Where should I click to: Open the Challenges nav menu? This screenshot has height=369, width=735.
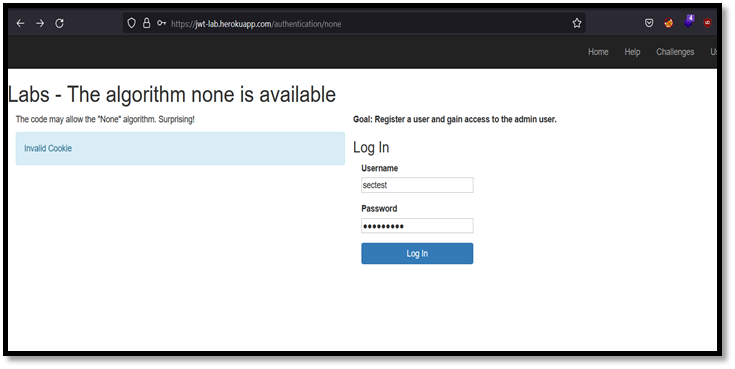[675, 52]
